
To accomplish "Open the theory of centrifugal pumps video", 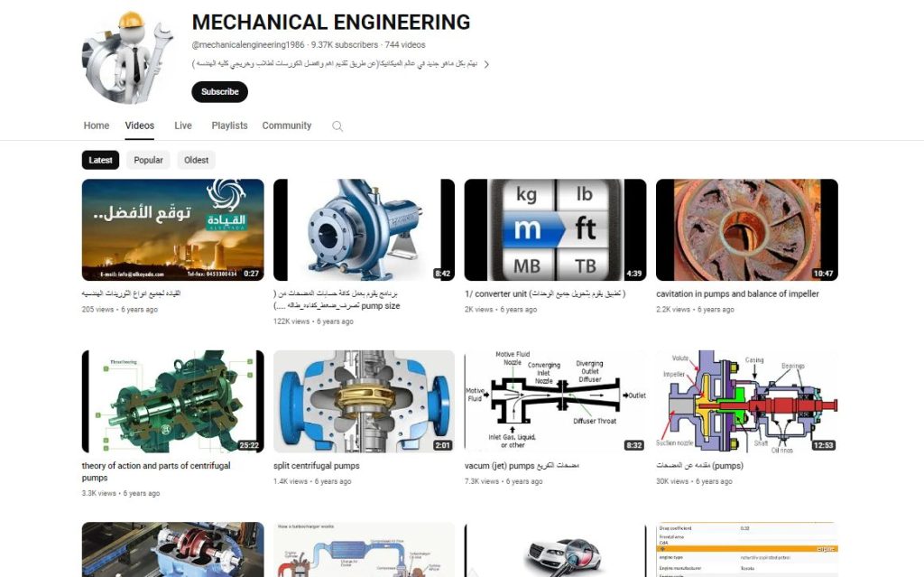I will 171,401.
